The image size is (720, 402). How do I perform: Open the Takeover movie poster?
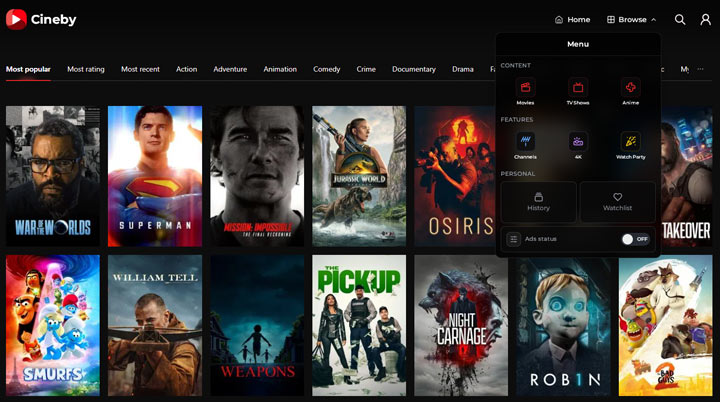pos(687,176)
